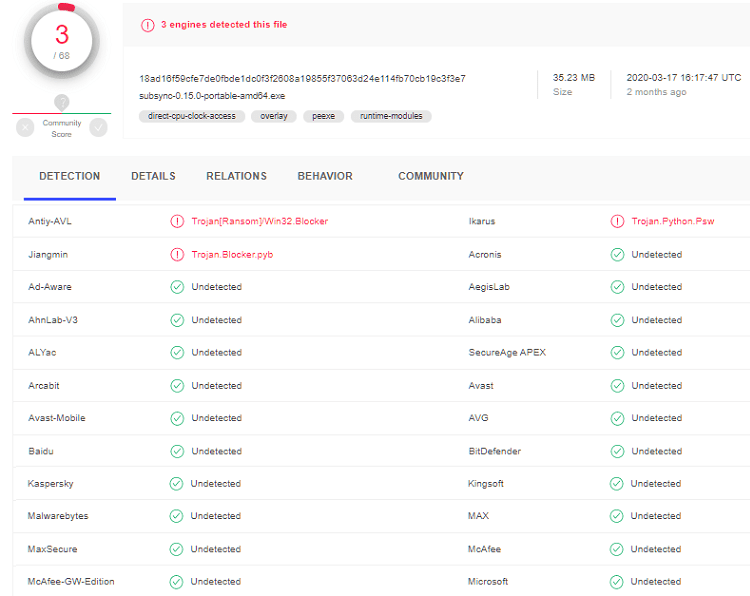Click the overlay tag
The image size is (750, 596).
coord(274,116)
